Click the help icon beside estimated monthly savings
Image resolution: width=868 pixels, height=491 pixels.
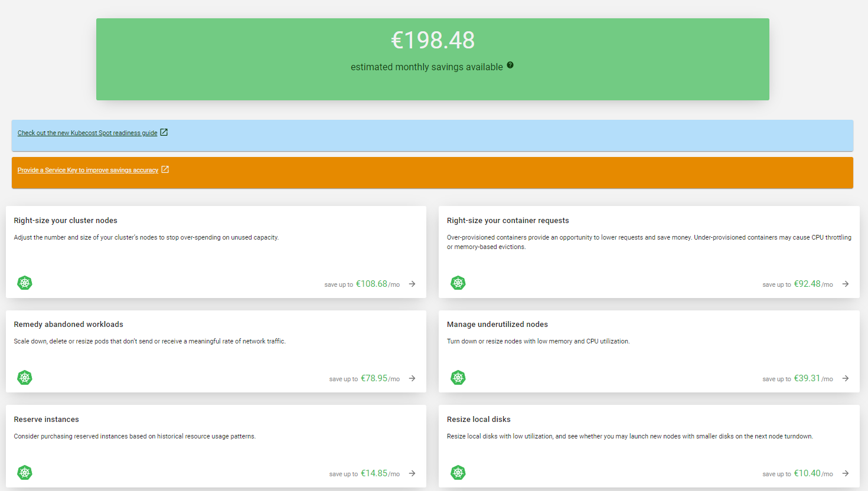(x=510, y=65)
